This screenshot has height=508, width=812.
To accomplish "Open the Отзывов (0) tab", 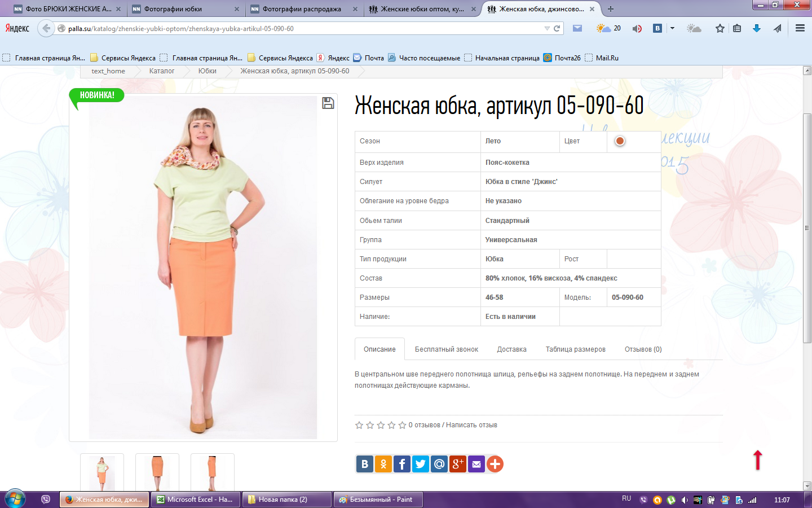I will [x=643, y=349].
